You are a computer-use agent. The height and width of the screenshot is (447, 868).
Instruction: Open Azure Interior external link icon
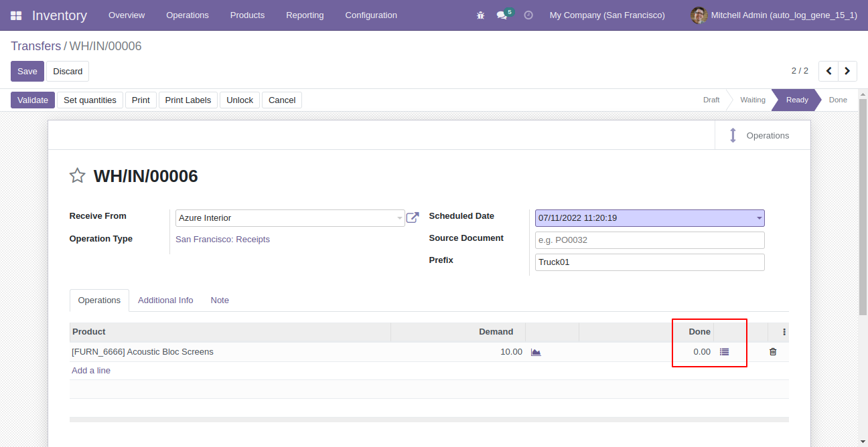click(413, 217)
